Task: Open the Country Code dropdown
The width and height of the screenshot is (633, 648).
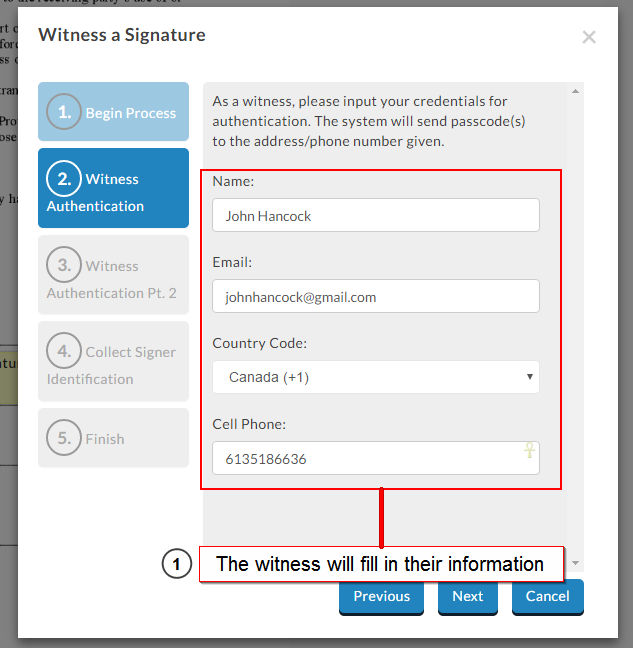Action: click(x=375, y=377)
